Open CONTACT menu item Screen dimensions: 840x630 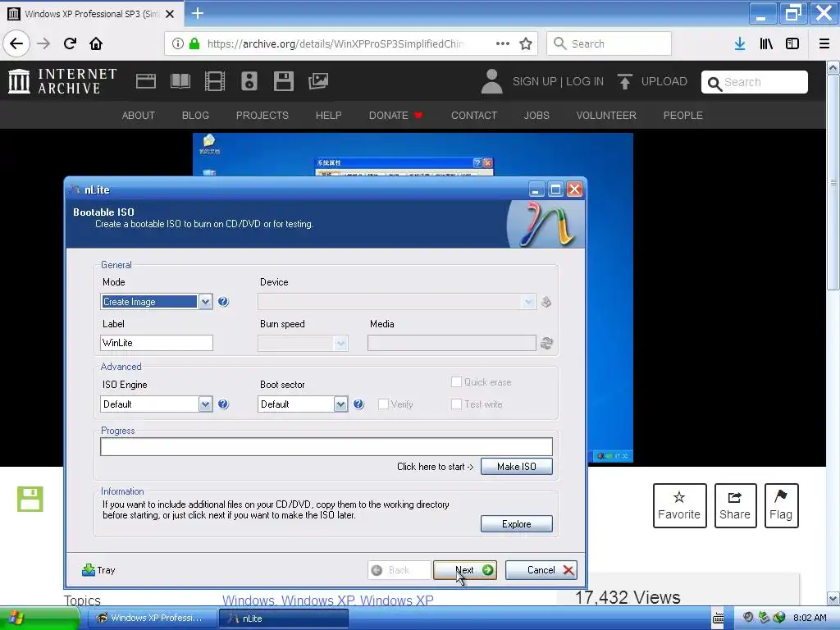474,115
